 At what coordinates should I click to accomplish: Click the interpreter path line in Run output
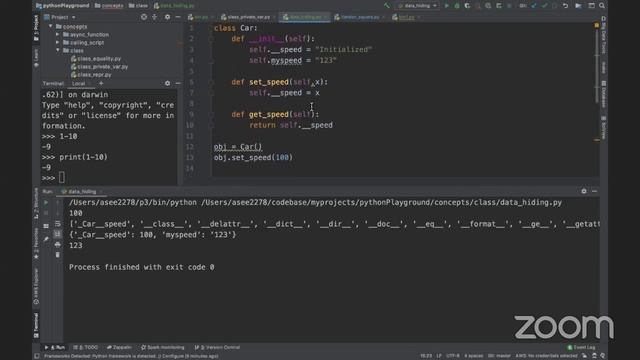[315, 202]
